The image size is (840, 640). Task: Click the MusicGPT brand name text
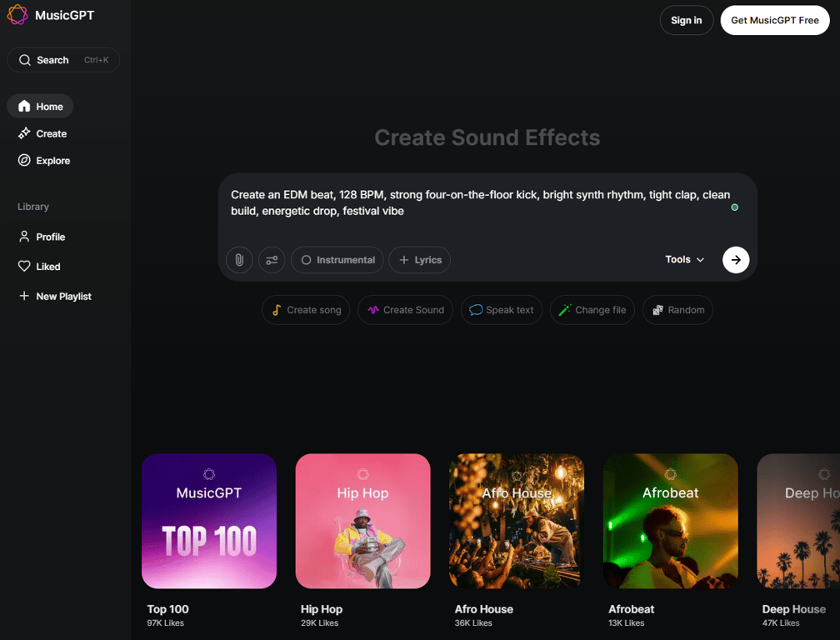click(x=64, y=15)
